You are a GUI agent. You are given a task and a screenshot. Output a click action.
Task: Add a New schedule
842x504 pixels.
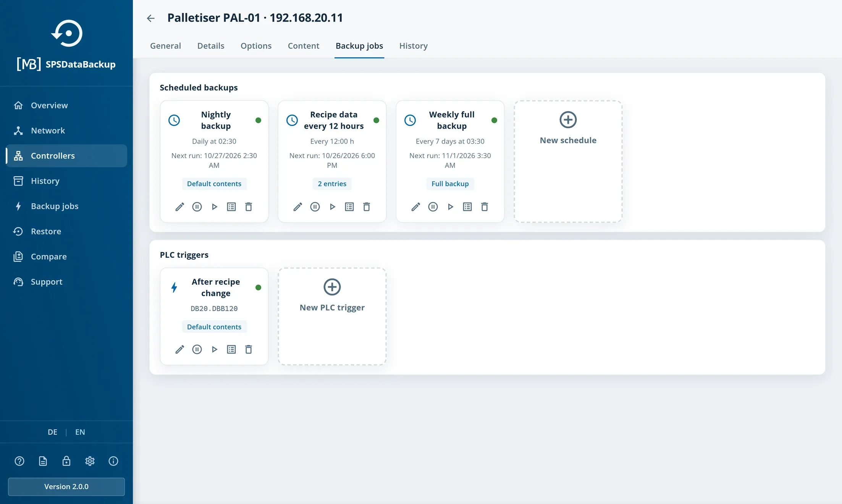click(x=568, y=162)
